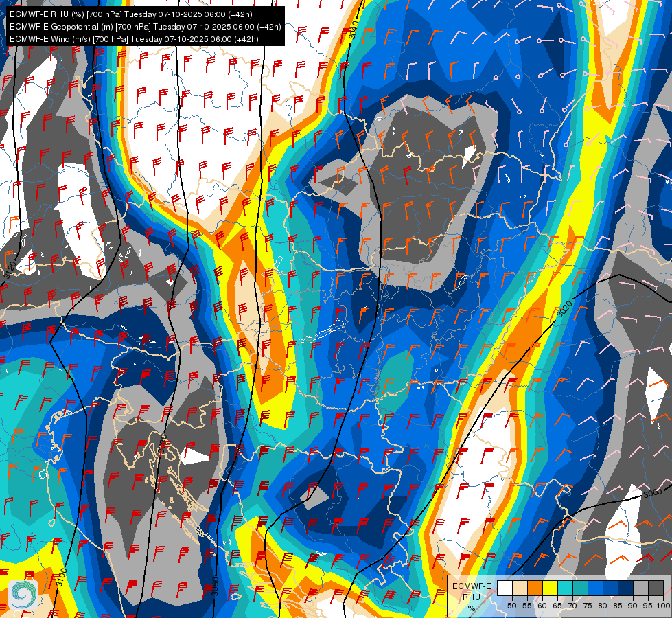Screen dimensions: 672x618
Task: Click the 3000 contour label on the right side
Action: coord(652,493)
